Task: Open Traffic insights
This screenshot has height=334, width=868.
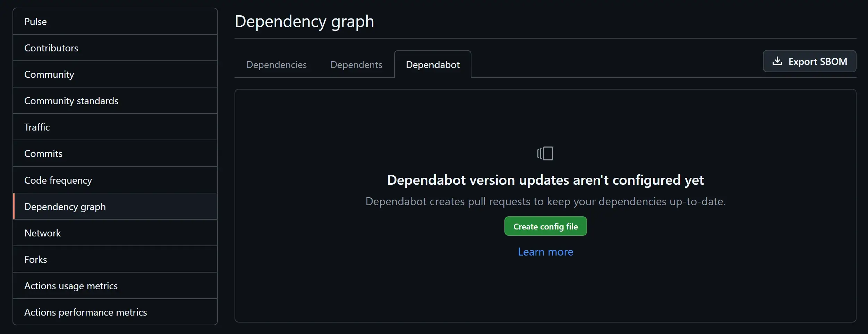Action: point(37,127)
